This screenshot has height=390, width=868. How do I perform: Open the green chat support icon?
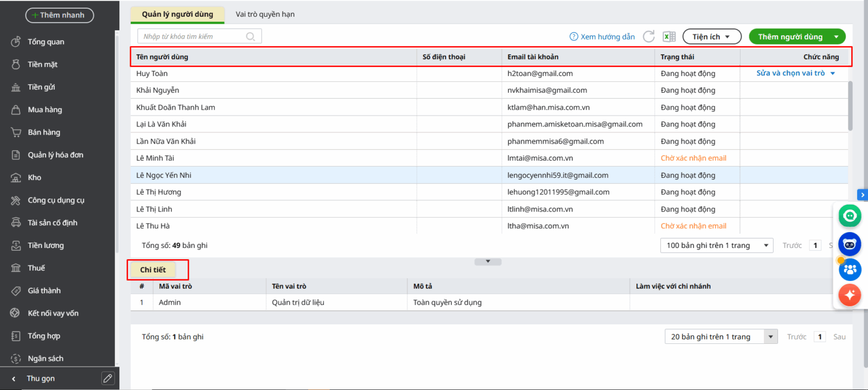(x=850, y=216)
